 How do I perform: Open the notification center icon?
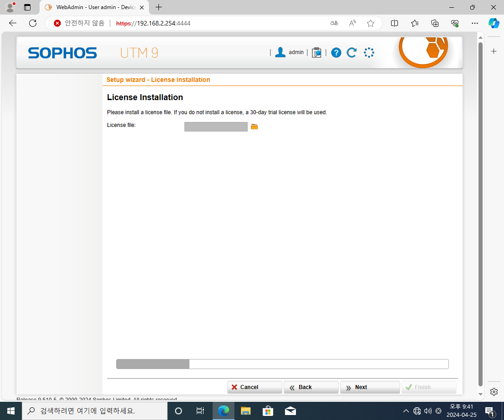tap(489, 411)
